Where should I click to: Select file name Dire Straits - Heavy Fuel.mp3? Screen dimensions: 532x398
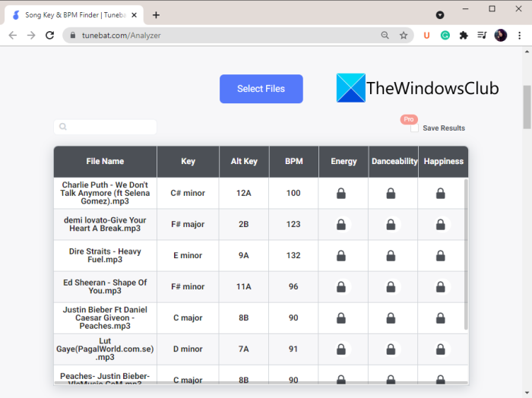pos(105,256)
